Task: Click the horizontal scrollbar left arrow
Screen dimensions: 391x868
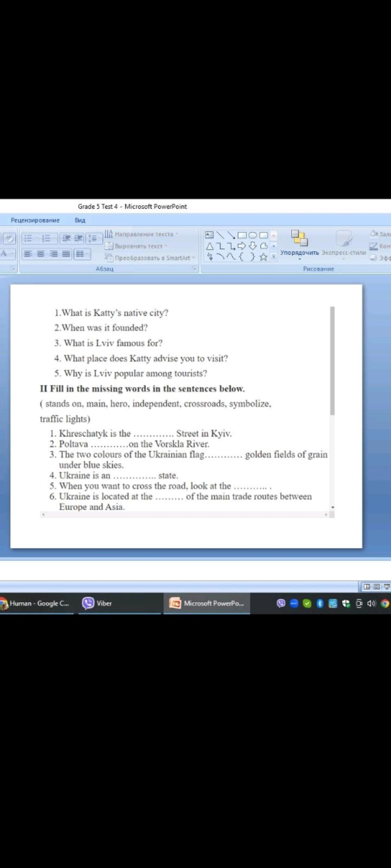Action: click(x=43, y=514)
